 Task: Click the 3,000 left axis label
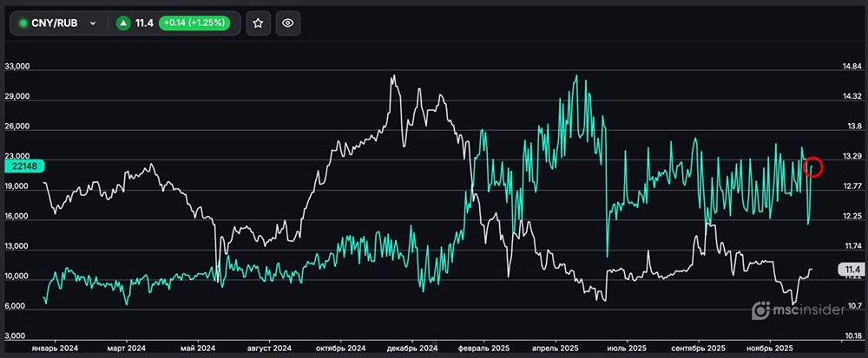point(16,336)
